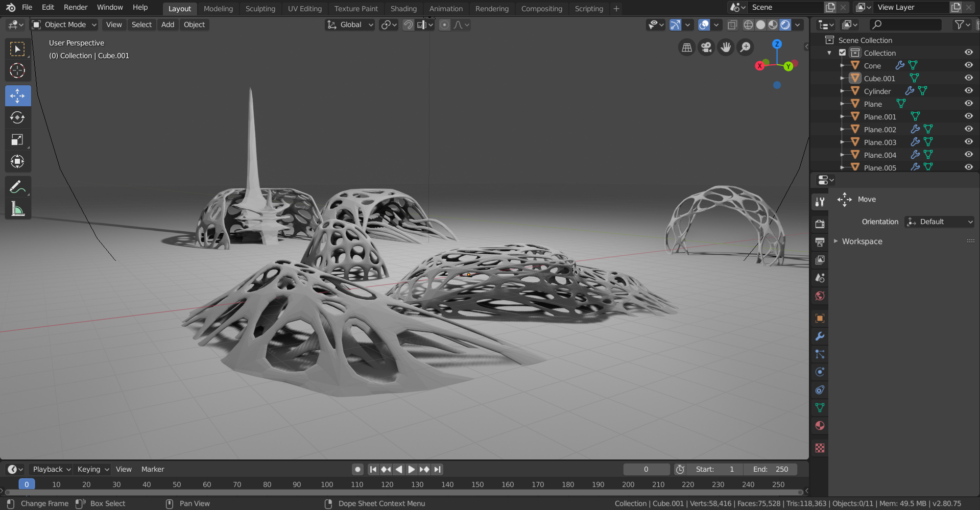Select the Cursor tool in the toolbar
This screenshot has width=980, height=510.
17,70
